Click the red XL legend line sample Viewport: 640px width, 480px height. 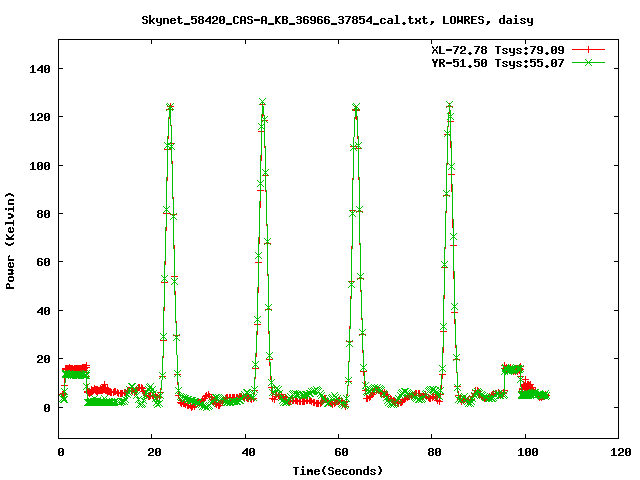[x=588, y=50]
